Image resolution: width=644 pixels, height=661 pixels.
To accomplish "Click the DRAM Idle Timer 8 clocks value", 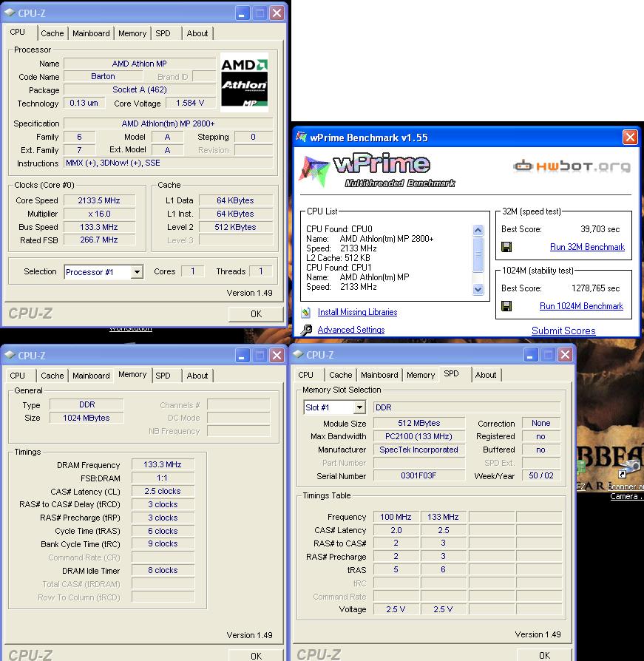I will [162, 570].
